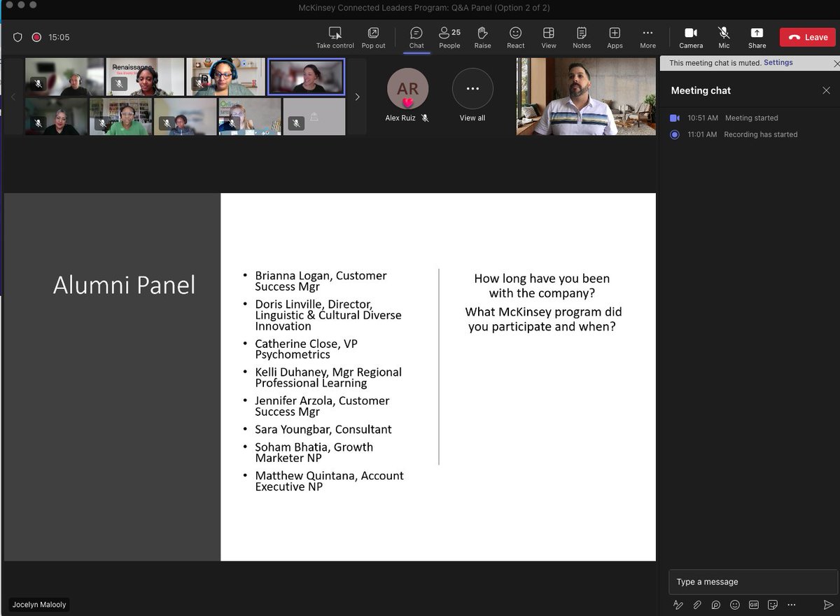The image size is (840, 616).
Task: Click the Alumni Panel slide title
Action: coord(124,285)
